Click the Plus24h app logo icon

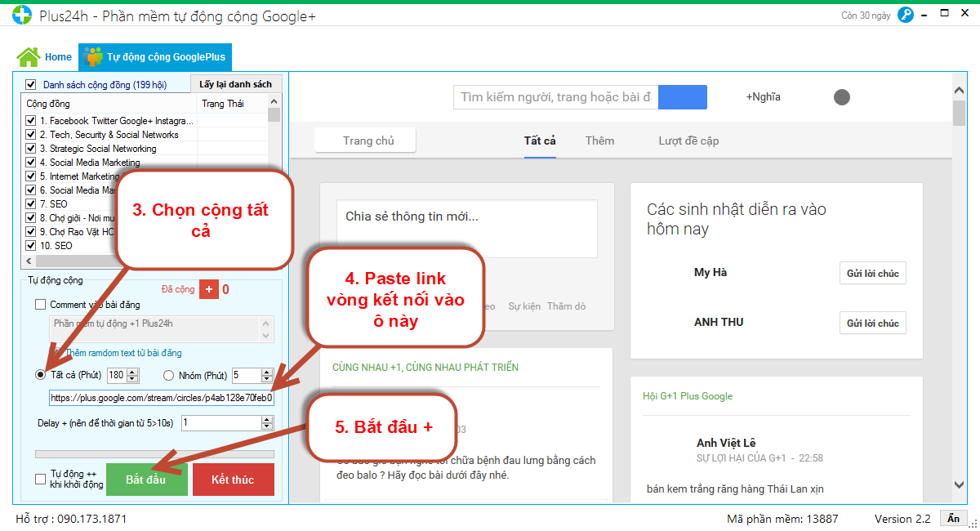(22, 16)
